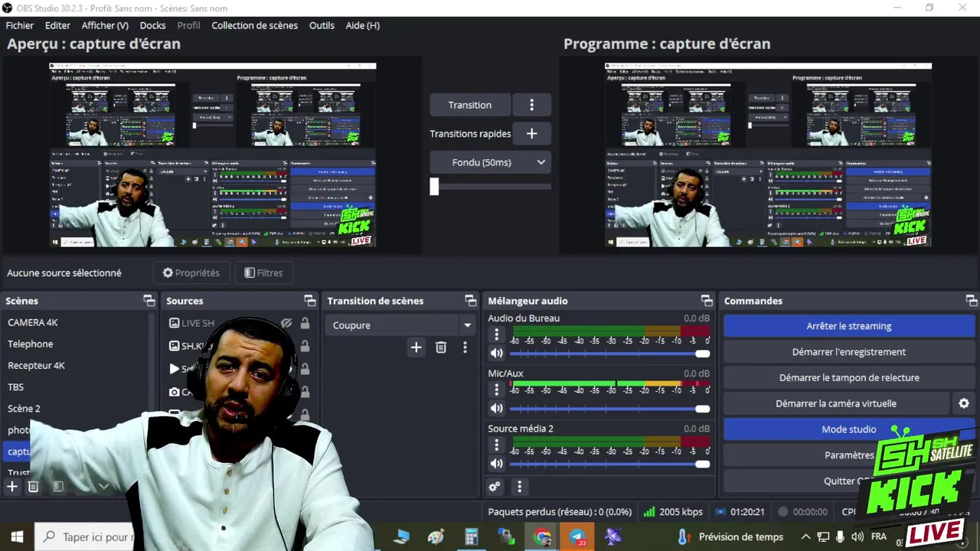Screen dimensions: 980x551
Task: Click the Propriétés button
Action: pos(191,272)
